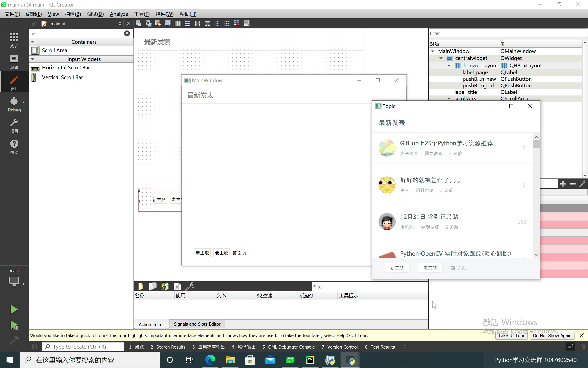Select label_title in Object Inspector

coord(465,92)
